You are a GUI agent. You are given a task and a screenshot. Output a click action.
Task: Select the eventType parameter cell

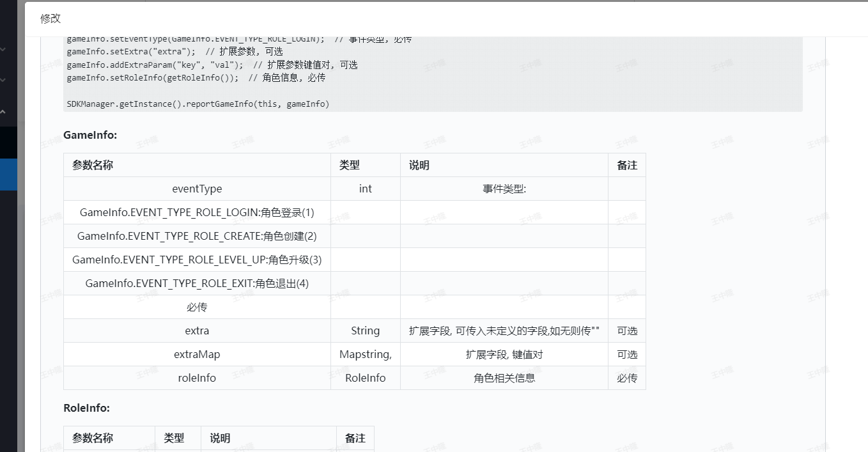point(197,189)
